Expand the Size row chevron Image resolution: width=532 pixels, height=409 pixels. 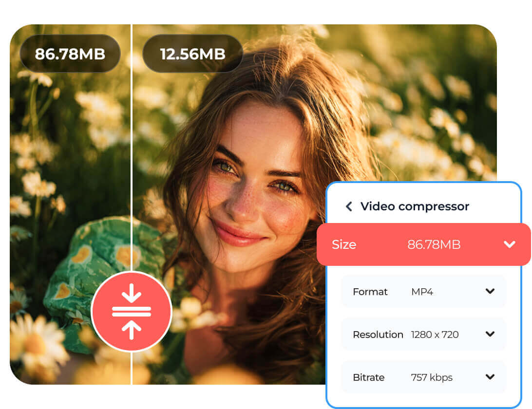(x=510, y=244)
